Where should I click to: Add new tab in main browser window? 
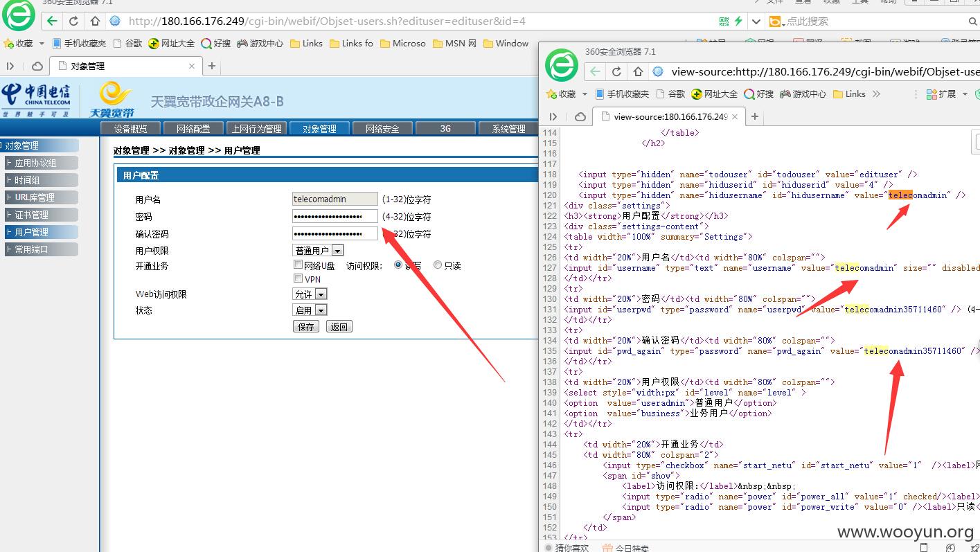212,66
